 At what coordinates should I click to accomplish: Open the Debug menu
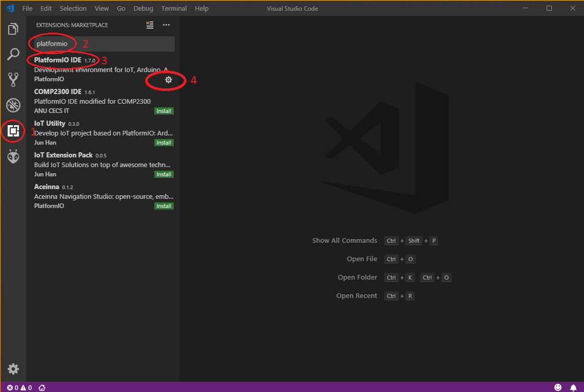coord(144,8)
